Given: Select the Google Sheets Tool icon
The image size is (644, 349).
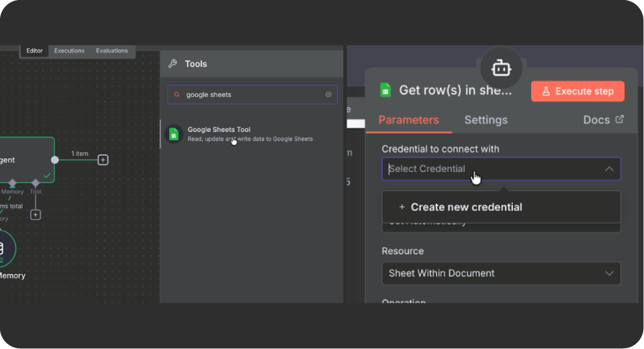Looking at the screenshot, I should (174, 134).
